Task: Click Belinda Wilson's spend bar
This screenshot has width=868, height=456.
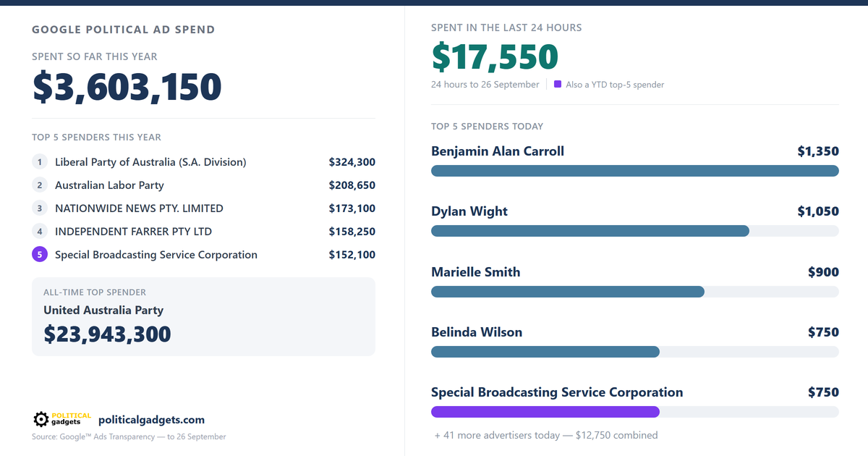Action: point(545,352)
